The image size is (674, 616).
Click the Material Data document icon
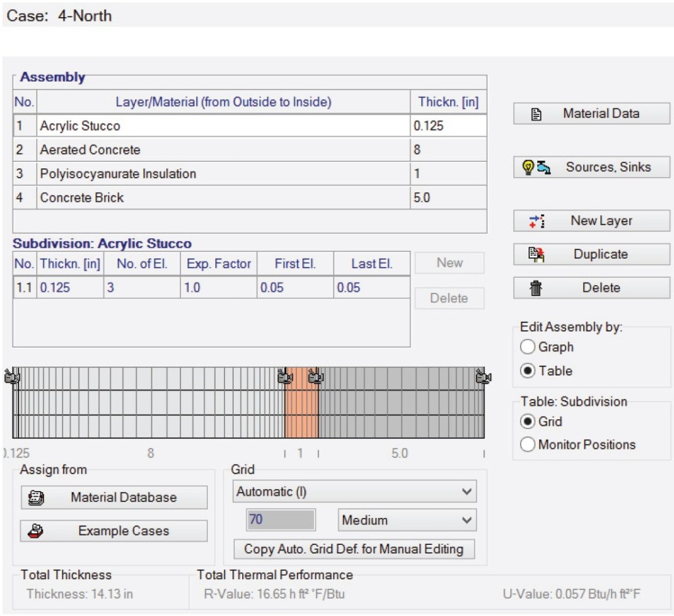point(536,114)
